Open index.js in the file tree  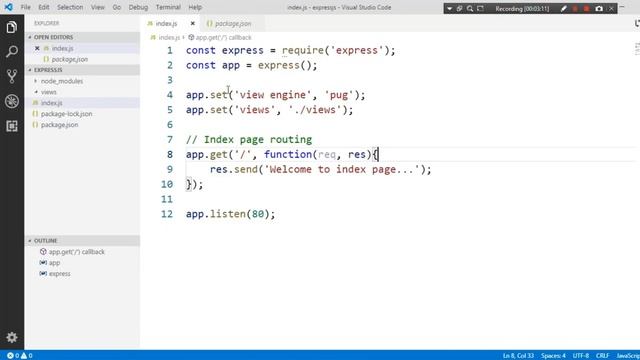coord(52,103)
